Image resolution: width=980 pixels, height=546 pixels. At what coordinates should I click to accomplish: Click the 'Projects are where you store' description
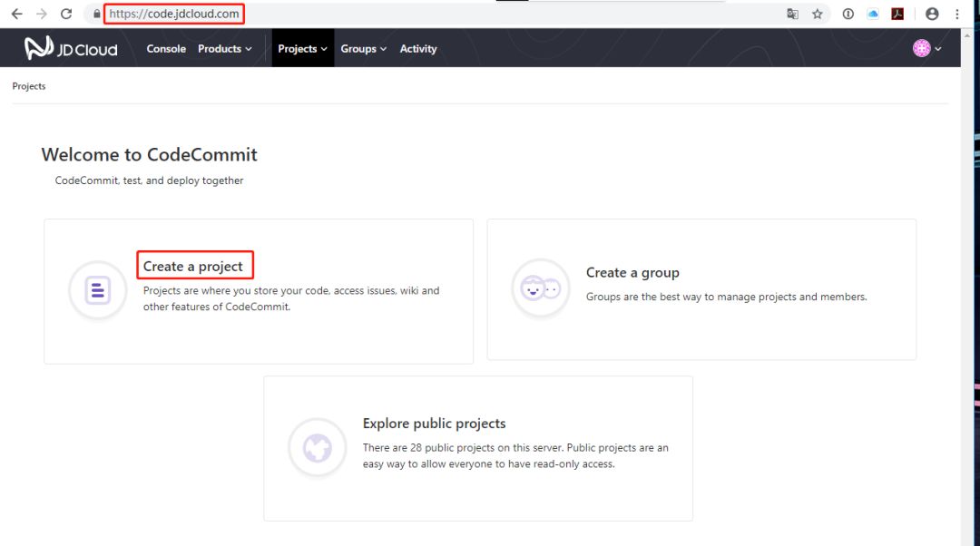pyautogui.click(x=291, y=298)
